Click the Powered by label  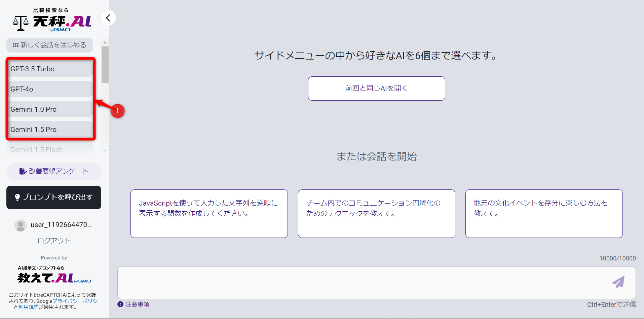tap(54, 258)
